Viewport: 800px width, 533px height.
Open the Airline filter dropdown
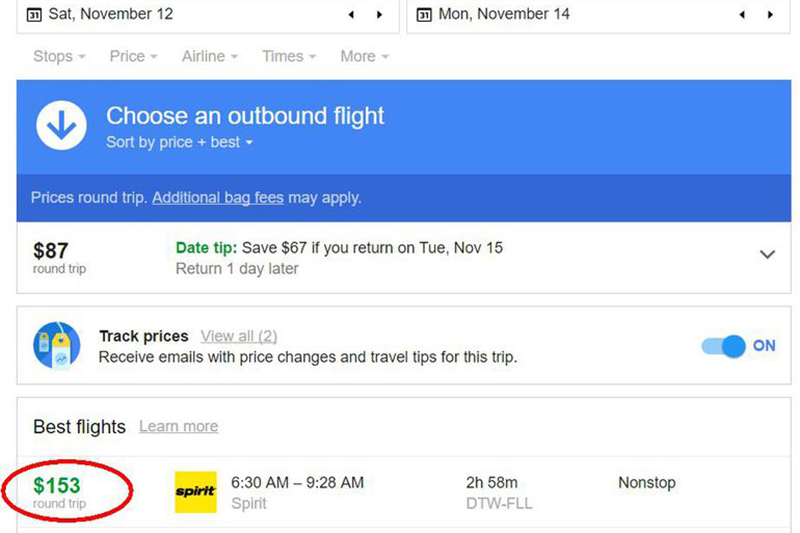coord(210,57)
